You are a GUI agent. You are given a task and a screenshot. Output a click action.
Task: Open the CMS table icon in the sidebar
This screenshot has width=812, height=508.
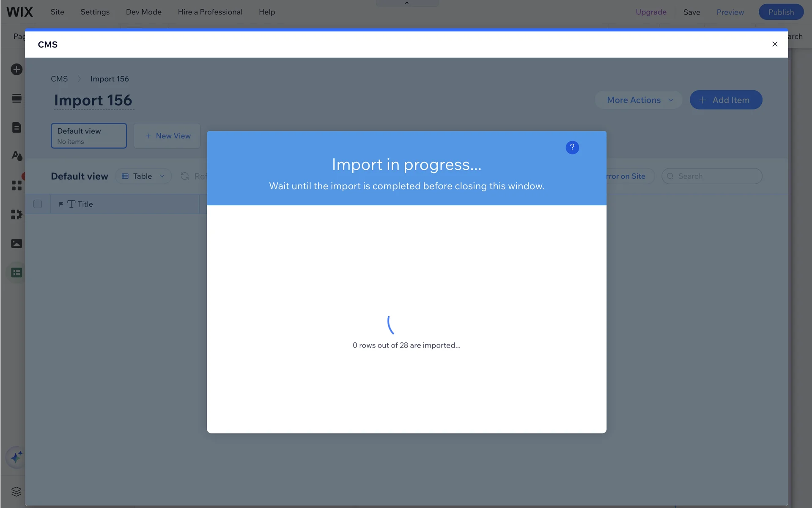(16, 273)
